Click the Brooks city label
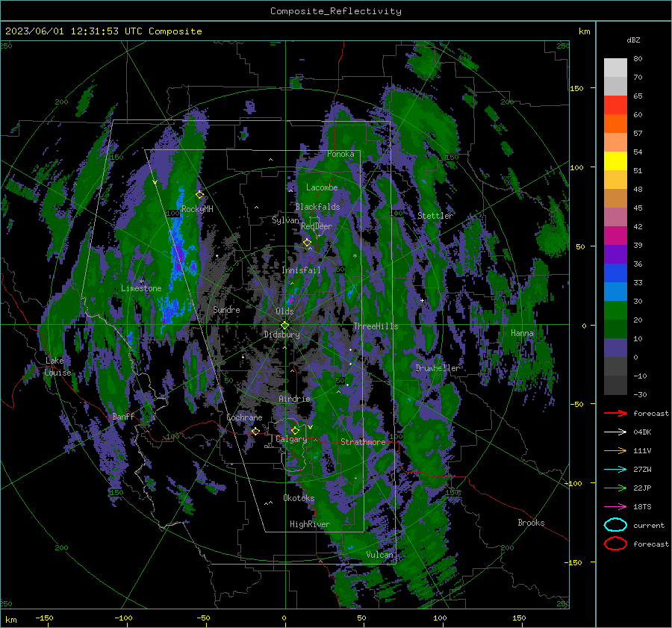Screen dimensions: 672x628 [531, 523]
